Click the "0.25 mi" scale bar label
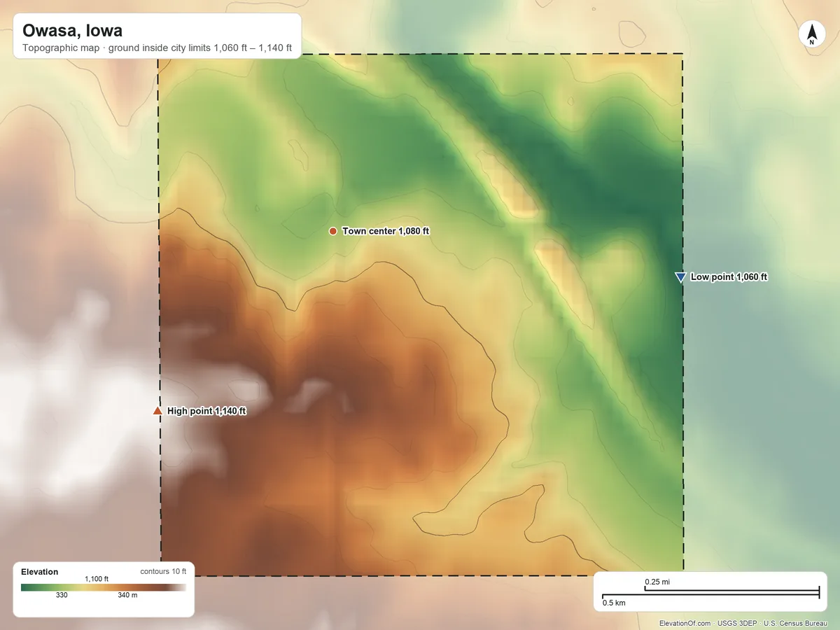Screen dimensions: 840x630 (658, 582)
